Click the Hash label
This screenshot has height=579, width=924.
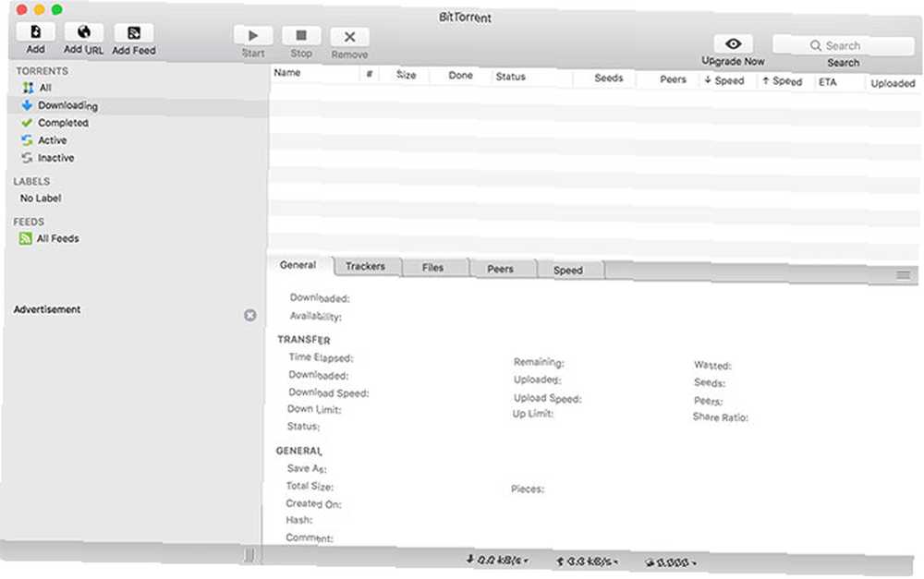[299, 520]
